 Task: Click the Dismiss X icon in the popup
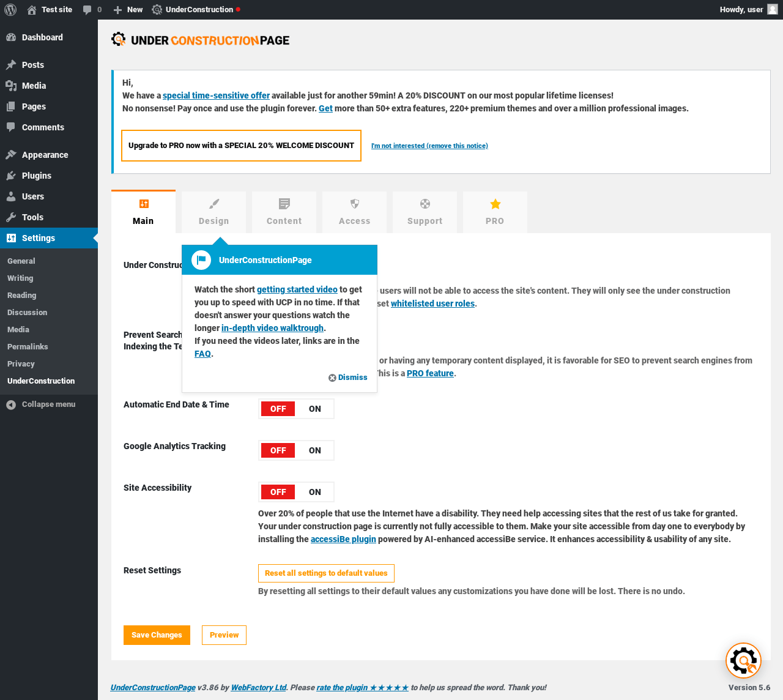pos(332,378)
